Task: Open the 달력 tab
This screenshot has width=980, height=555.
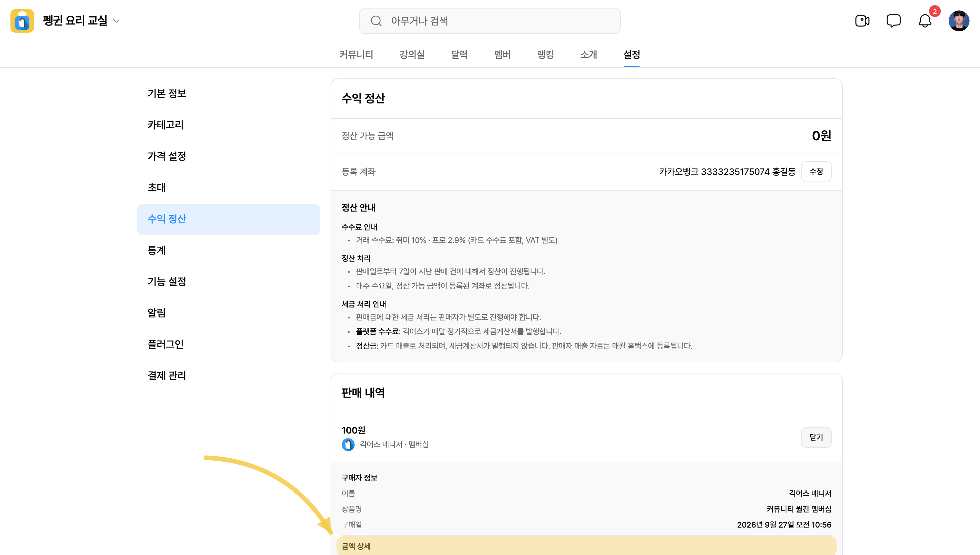Action: tap(459, 55)
